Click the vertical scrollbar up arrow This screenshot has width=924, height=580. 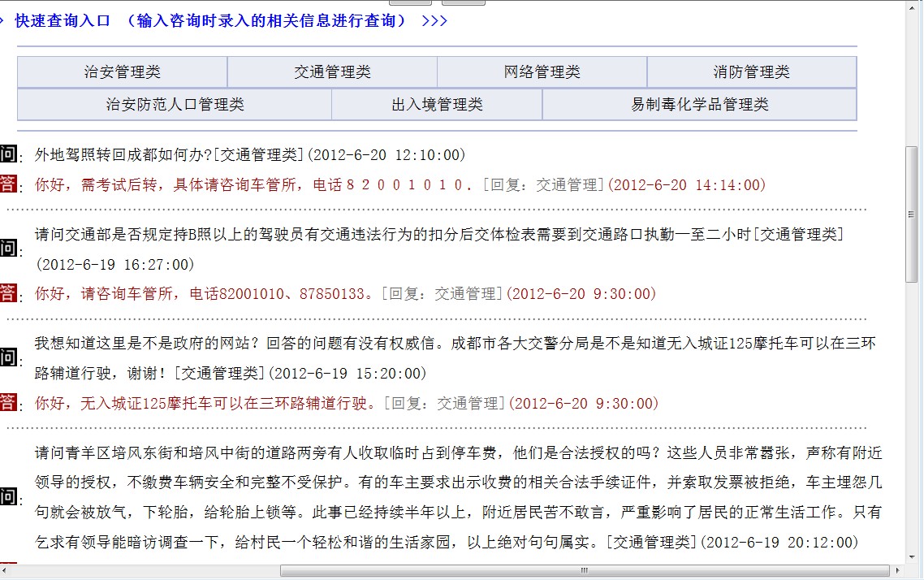[913, 6]
